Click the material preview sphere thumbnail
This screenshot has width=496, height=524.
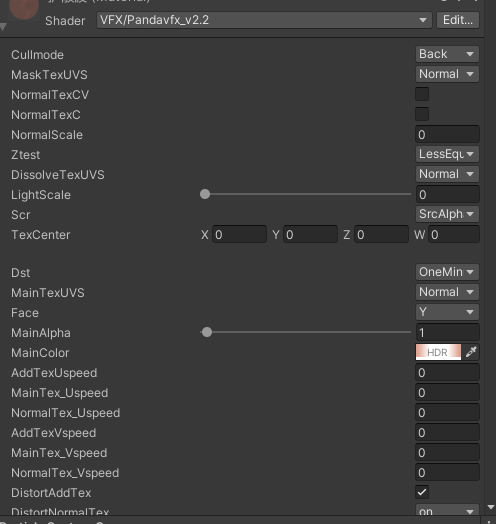pos(24,8)
